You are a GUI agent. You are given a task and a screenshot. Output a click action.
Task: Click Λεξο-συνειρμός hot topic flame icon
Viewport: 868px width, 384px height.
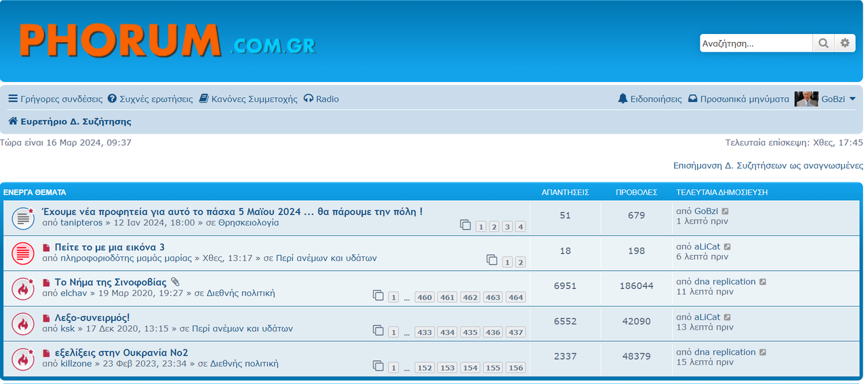click(x=23, y=324)
